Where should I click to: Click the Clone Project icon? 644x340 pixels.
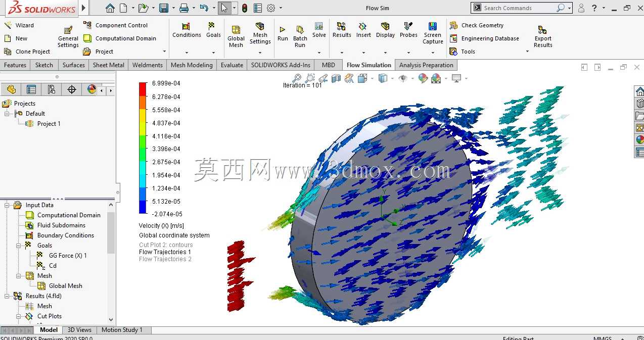click(8, 52)
